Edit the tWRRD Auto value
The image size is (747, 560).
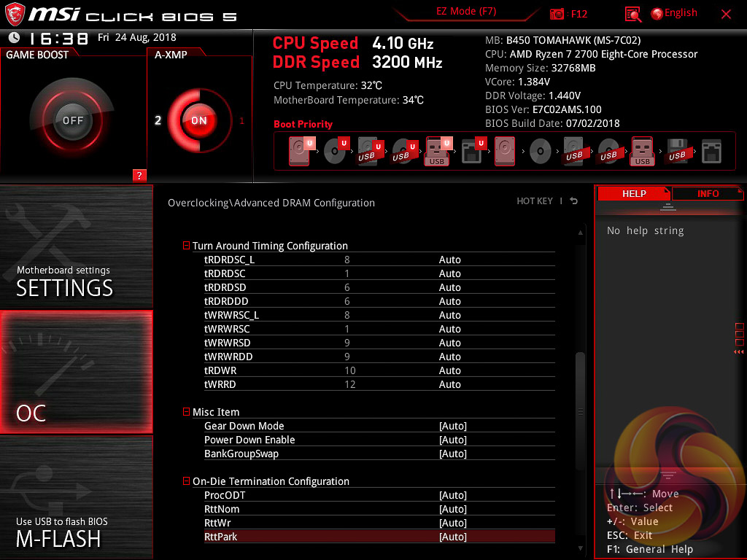pos(449,384)
